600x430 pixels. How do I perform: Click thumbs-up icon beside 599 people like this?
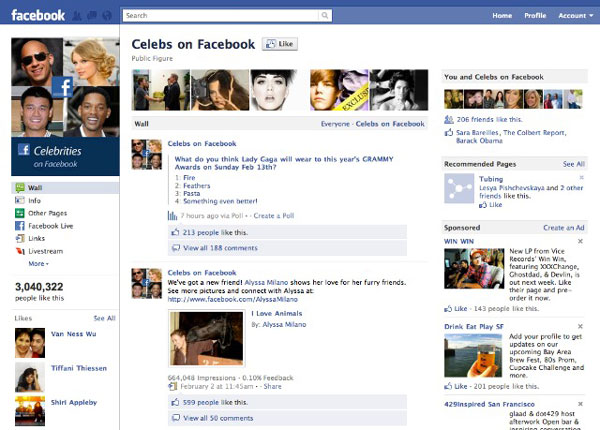175,402
